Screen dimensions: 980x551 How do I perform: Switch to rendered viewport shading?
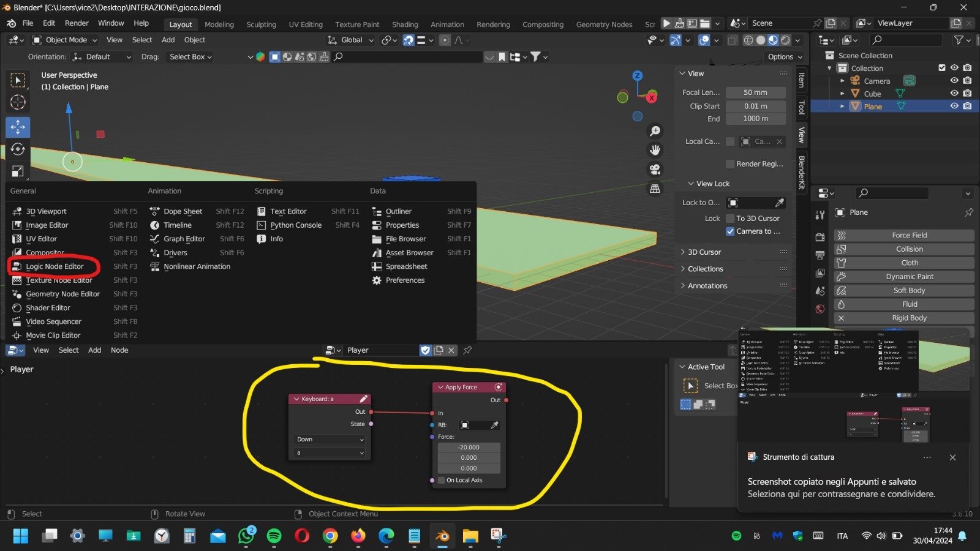785,40
